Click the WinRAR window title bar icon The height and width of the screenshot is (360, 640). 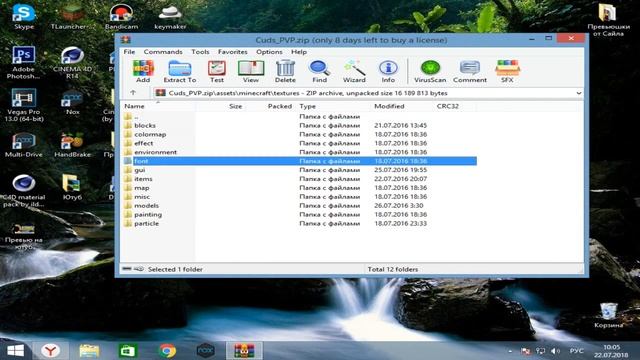coord(126,40)
